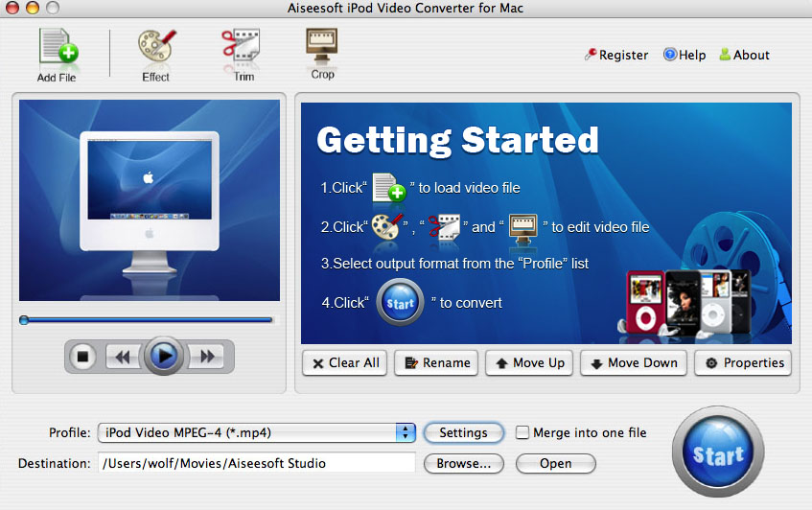Play the preview video
This screenshot has width=812, height=510.
tap(164, 357)
